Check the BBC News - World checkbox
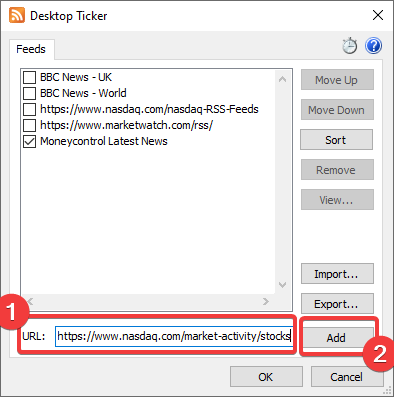Screen dimensions: 394x397 [x=29, y=93]
